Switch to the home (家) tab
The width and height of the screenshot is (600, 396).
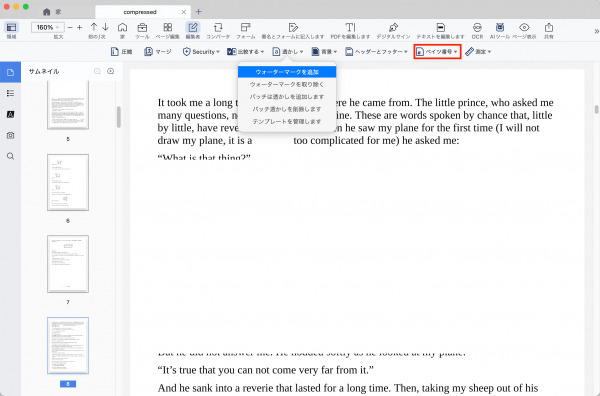[x=52, y=12]
